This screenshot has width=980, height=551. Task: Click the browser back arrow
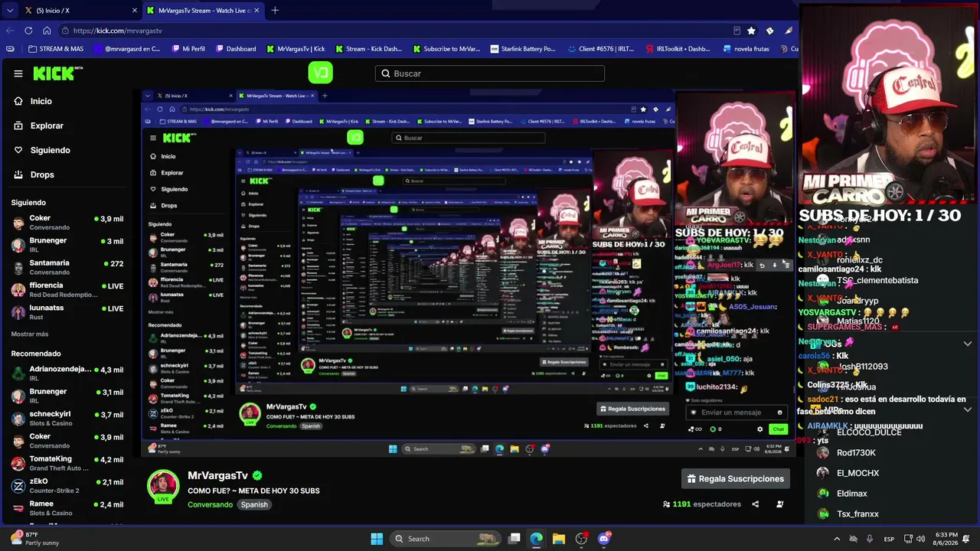[10, 31]
